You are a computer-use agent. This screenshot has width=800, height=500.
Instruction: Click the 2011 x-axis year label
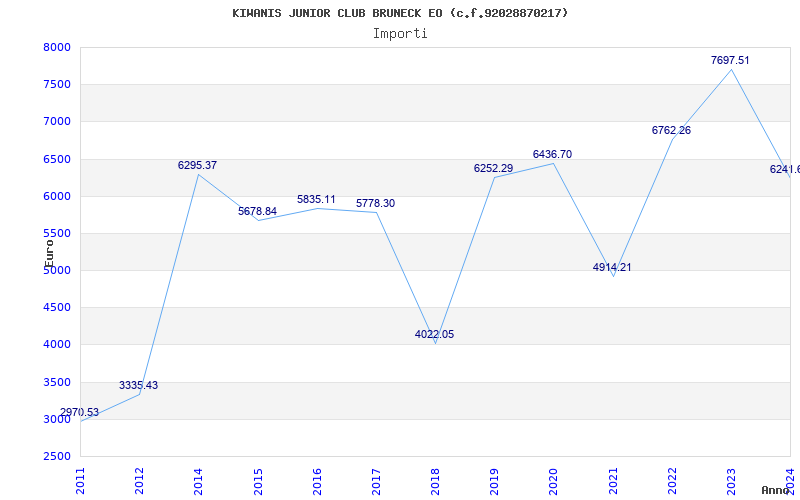(x=80, y=481)
